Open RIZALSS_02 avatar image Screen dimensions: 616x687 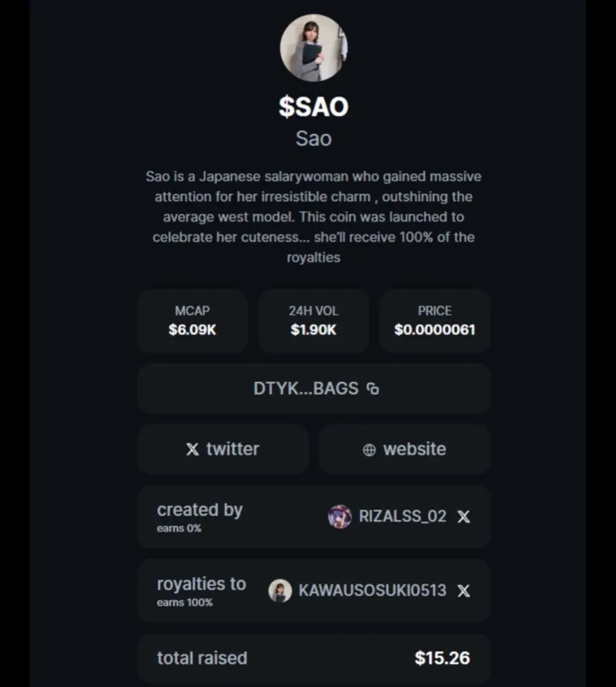click(340, 516)
